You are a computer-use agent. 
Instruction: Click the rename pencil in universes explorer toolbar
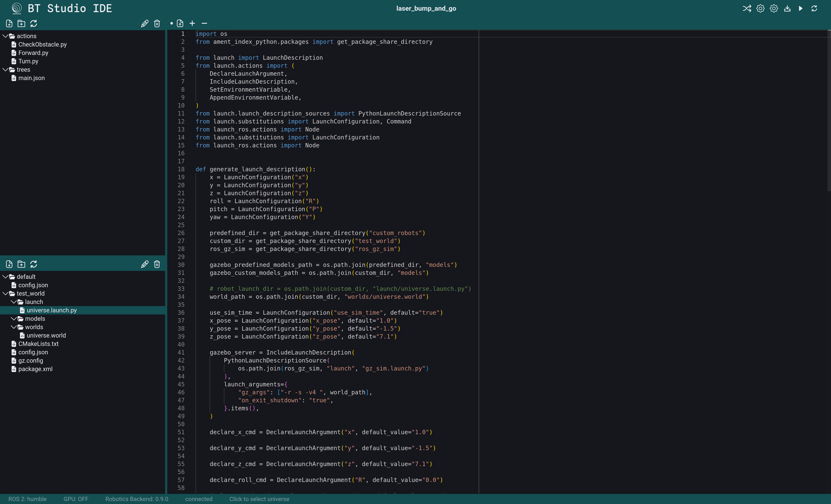145,264
